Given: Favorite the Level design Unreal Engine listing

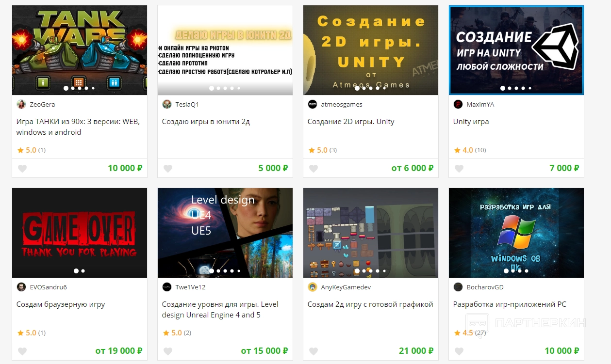Looking at the screenshot, I should [x=168, y=351].
